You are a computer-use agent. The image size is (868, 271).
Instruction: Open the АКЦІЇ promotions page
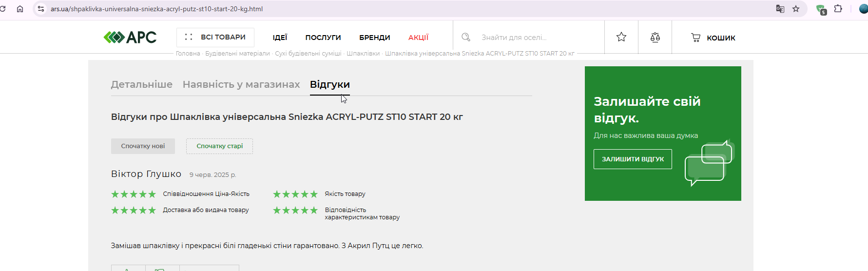[x=418, y=38]
